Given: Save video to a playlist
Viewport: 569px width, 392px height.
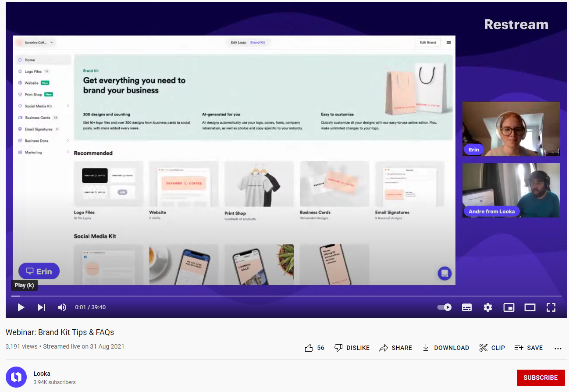Looking at the screenshot, I should point(529,348).
